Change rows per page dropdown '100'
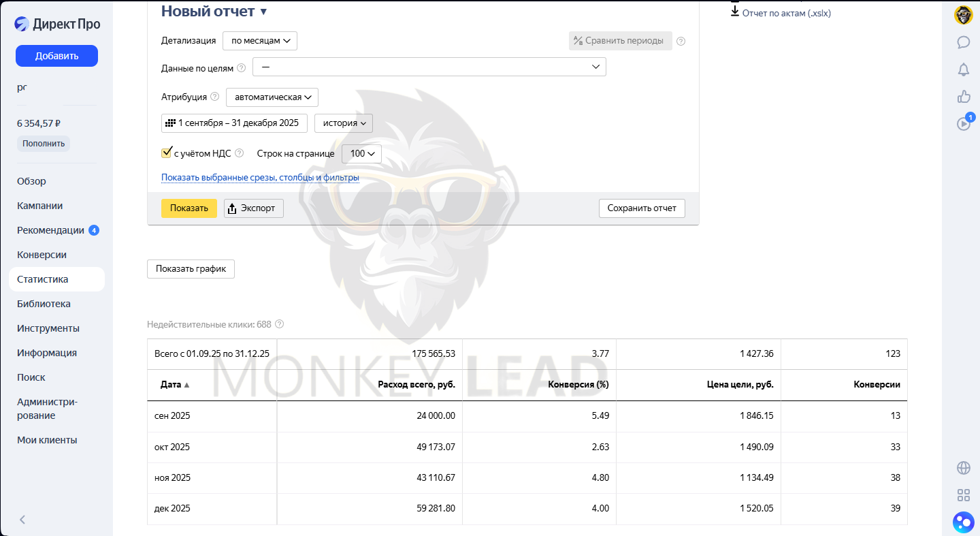Image resolution: width=980 pixels, height=536 pixels. tap(361, 154)
